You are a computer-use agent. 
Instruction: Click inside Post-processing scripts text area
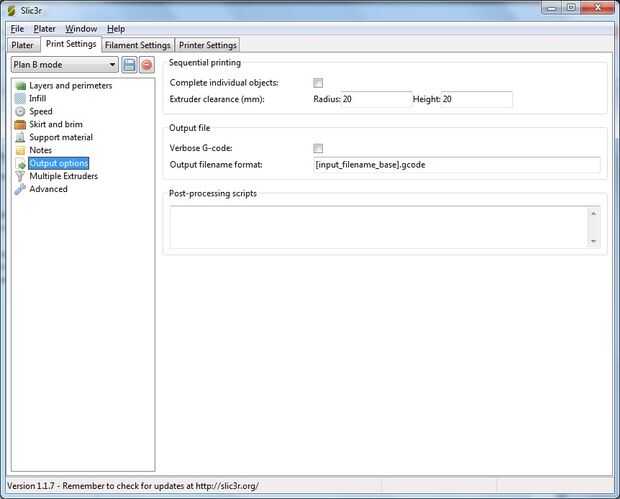(x=379, y=227)
